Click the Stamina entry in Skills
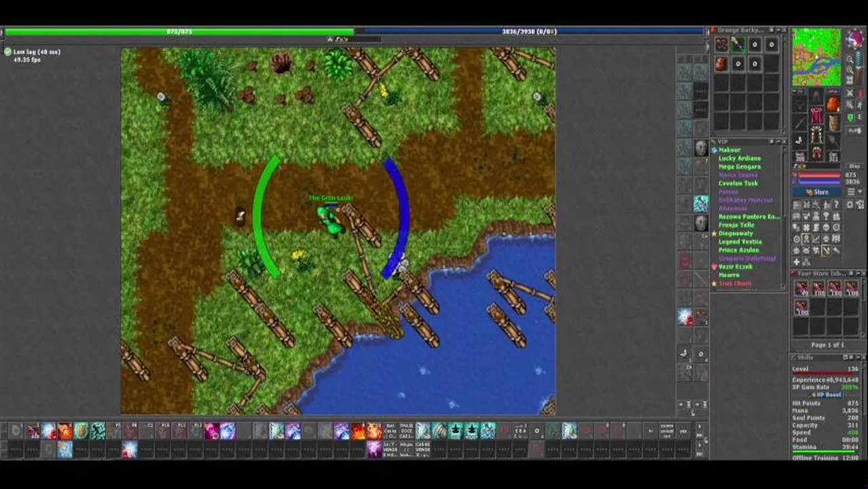868x489 pixels. 825,447
